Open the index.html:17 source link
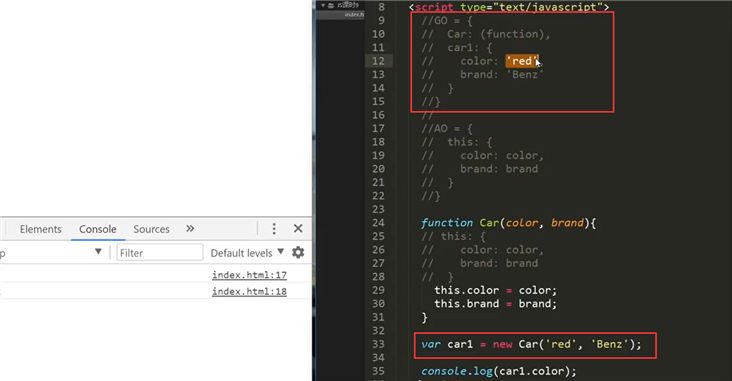Screen dimensions: 732x381 tap(249, 275)
